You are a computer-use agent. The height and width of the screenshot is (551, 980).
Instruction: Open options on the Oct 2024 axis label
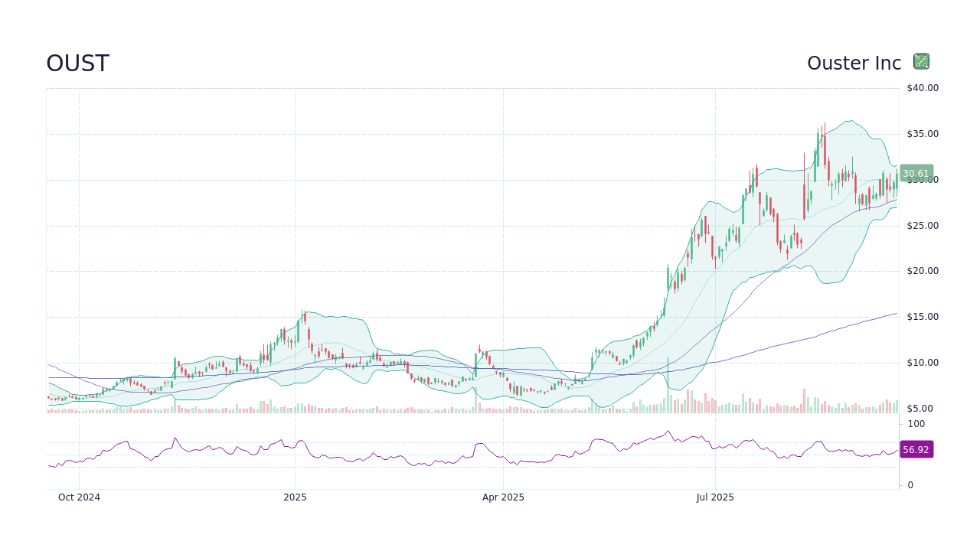tap(79, 497)
